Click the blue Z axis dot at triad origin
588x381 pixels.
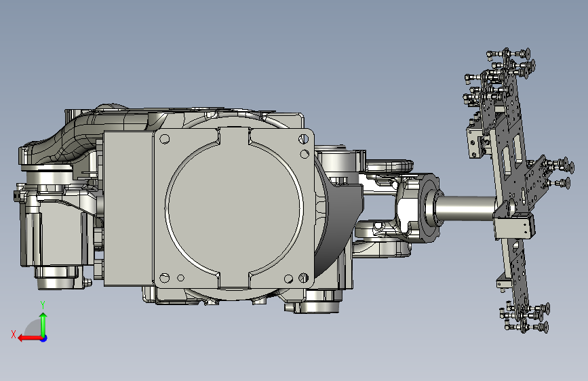(44, 338)
